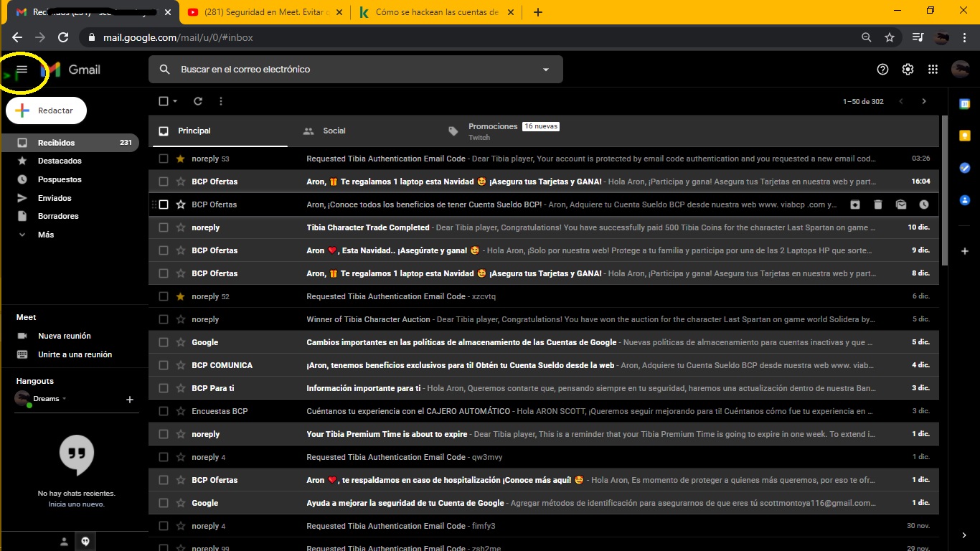Open a new browser tab

tap(538, 12)
